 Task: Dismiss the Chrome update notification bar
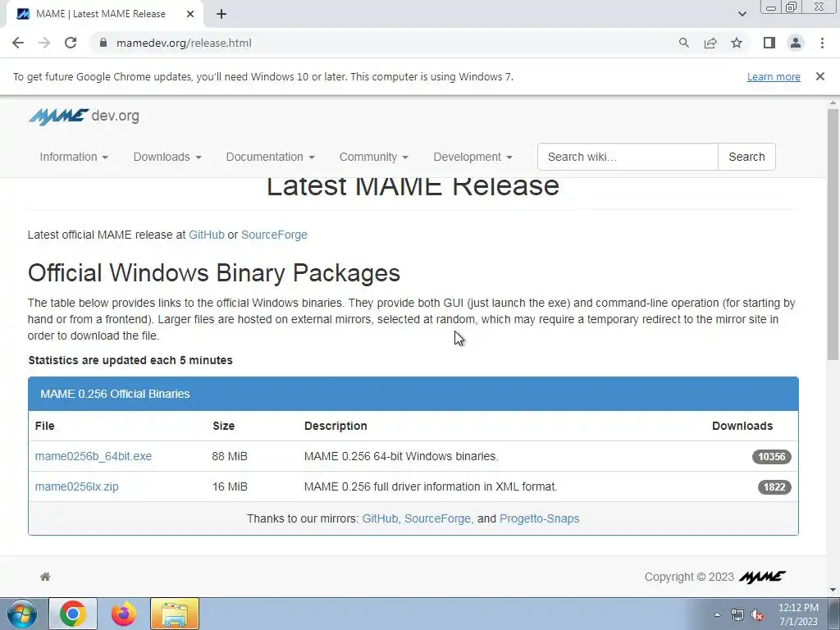click(819, 76)
